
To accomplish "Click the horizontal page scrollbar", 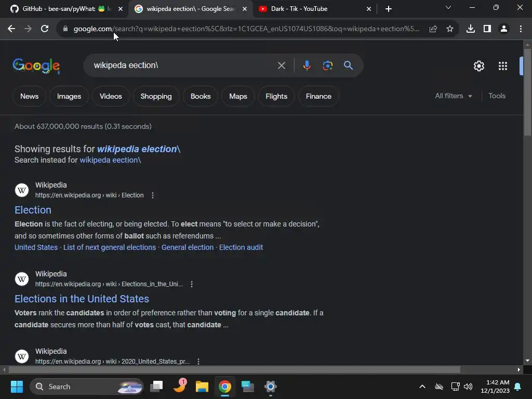I will click(234, 369).
